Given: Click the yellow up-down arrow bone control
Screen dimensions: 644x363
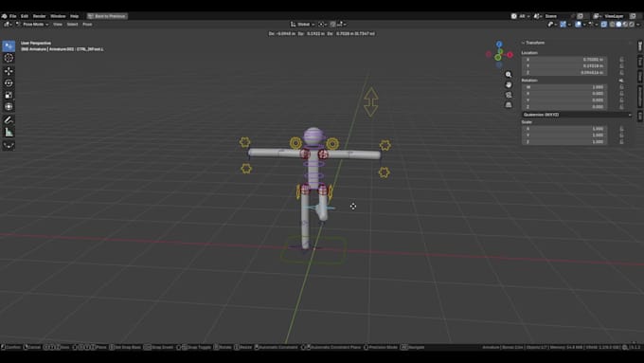Looking at the screenshot, I should (370, 101).
